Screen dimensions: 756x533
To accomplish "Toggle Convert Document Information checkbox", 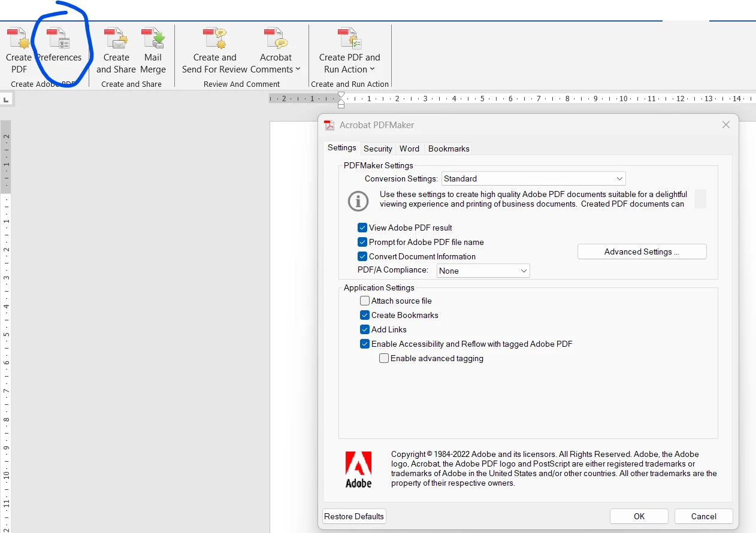I will coord(362,256).
